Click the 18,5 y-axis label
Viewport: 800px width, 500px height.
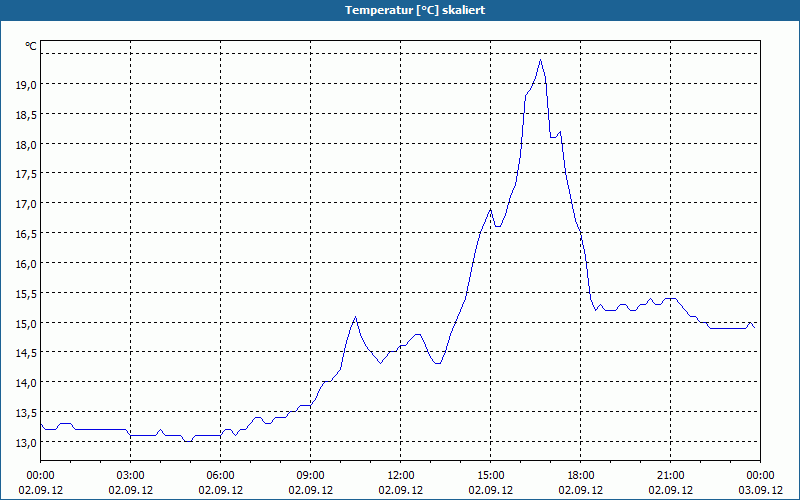tap(27, 115)
